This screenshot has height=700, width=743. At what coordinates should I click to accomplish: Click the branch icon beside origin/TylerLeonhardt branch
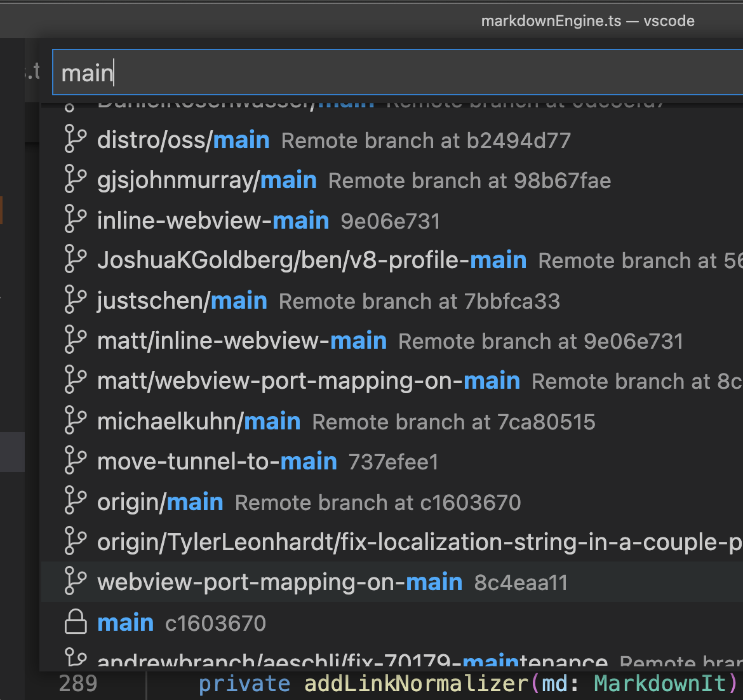click(76, 541)
